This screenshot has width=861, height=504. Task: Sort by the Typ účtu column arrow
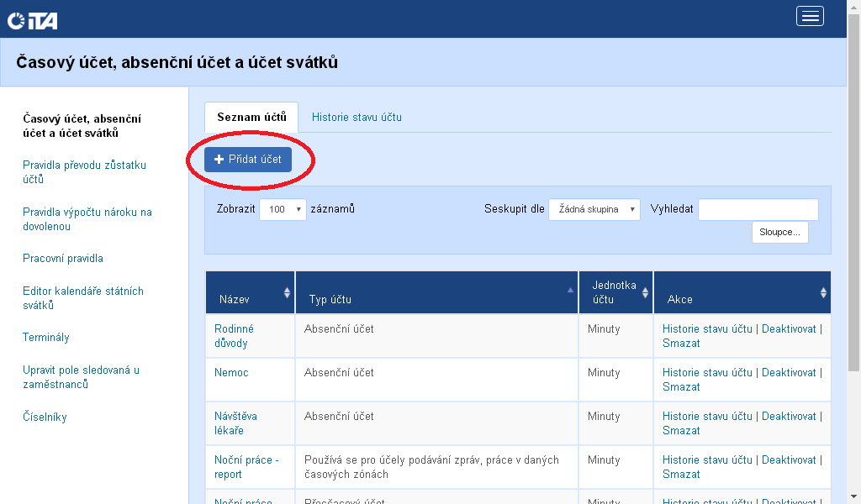pyautogui.click(x=570, y=289)
